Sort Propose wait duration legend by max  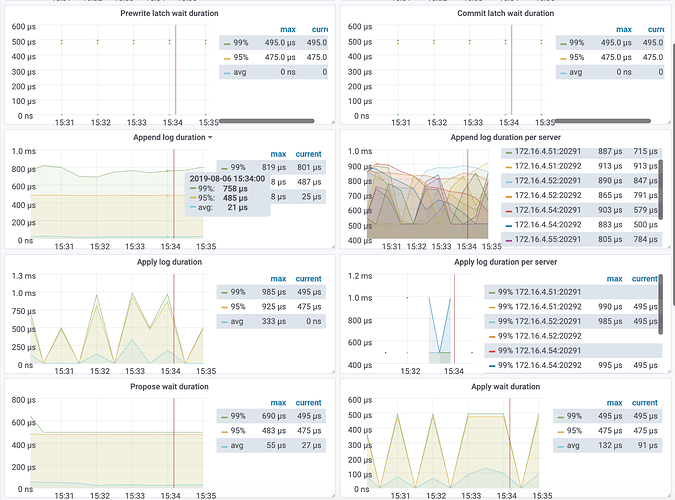(278, 403)
